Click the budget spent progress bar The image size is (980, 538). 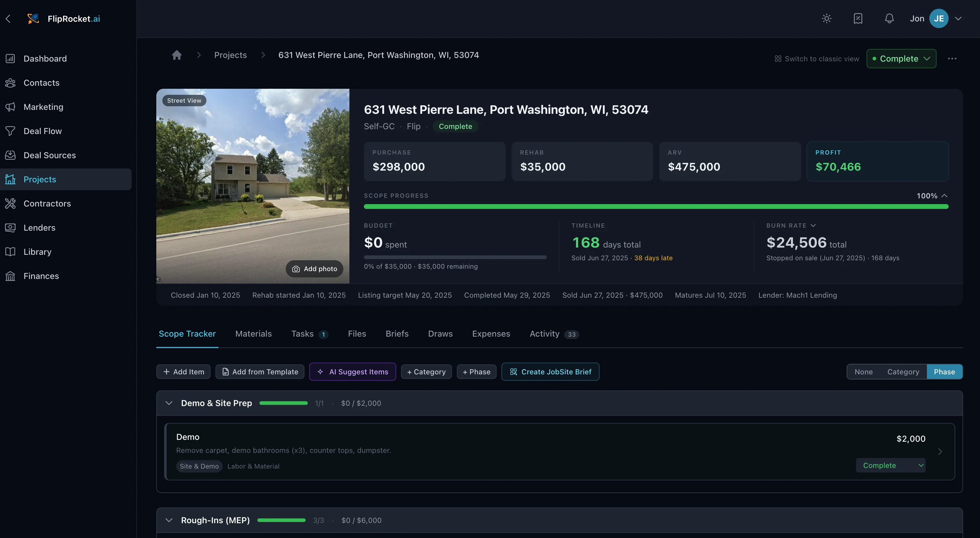(455, 258)
